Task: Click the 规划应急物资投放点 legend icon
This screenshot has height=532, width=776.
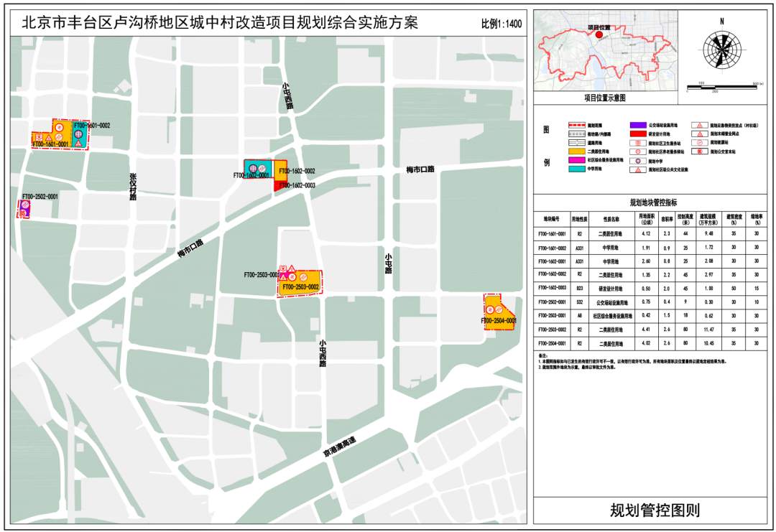Action: [700, 125]
